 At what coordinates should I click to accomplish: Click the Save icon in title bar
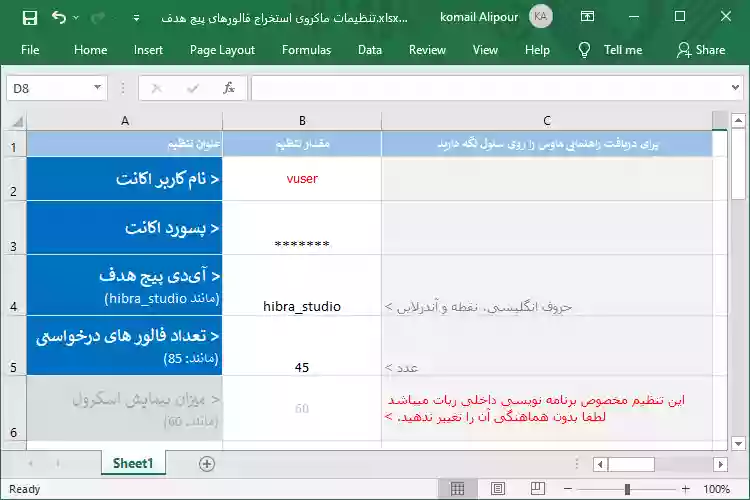click(29, 18)
